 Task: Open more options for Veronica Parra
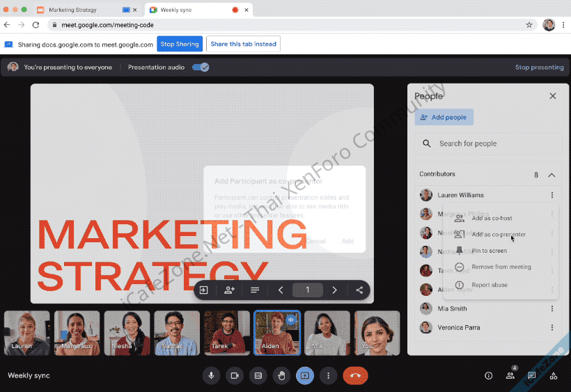(x=552, y=327)
